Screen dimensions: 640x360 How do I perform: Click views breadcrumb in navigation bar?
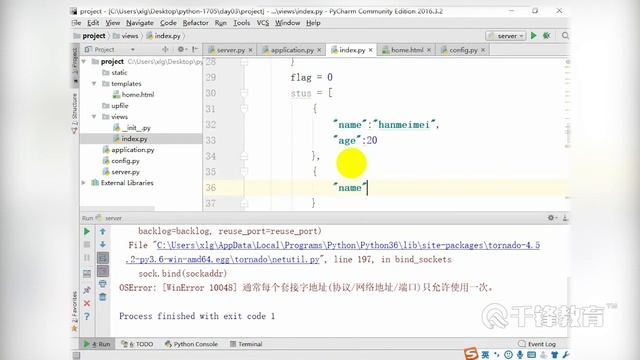126,36
